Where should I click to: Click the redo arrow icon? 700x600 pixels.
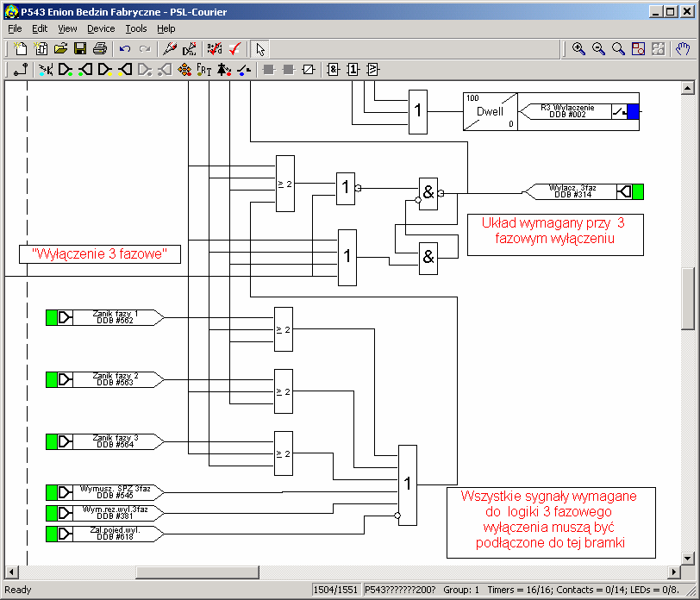pos(145,48)
